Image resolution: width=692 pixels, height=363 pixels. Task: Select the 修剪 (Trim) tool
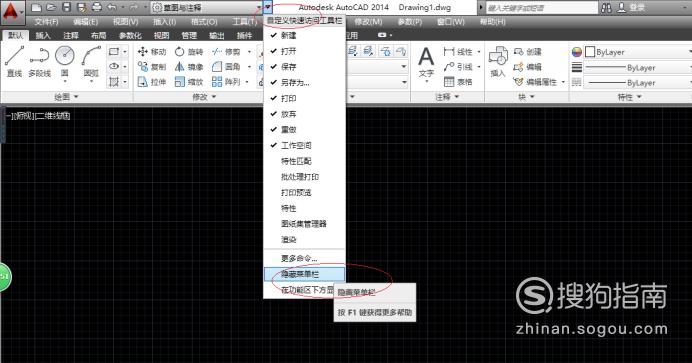[226, 52]
